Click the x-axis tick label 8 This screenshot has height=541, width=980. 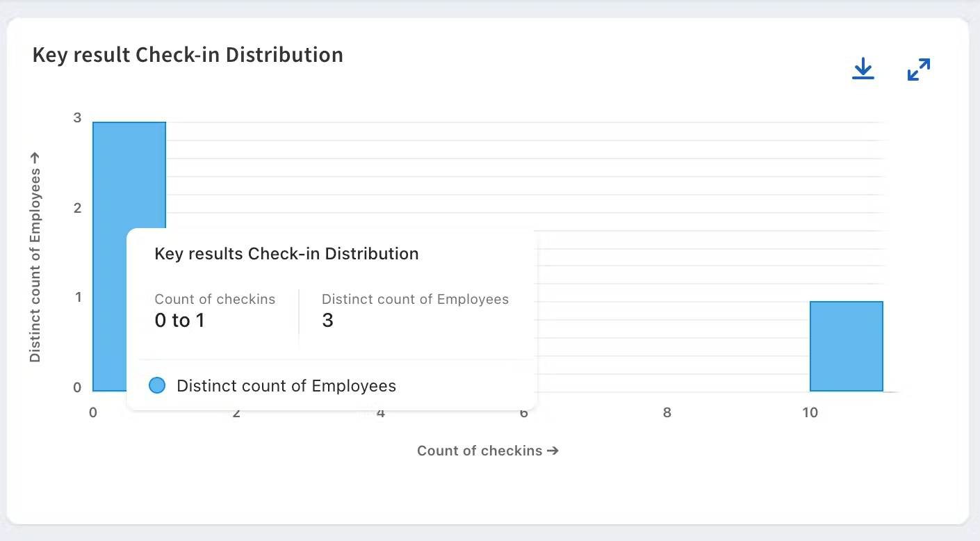click(x=667, y=412)
